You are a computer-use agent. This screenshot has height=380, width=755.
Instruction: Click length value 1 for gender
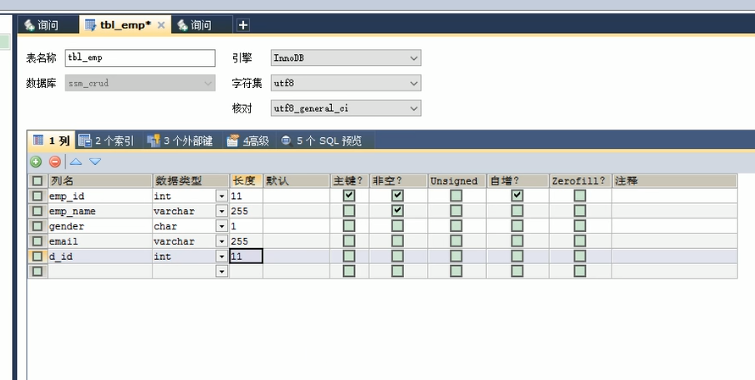point(246,226)
